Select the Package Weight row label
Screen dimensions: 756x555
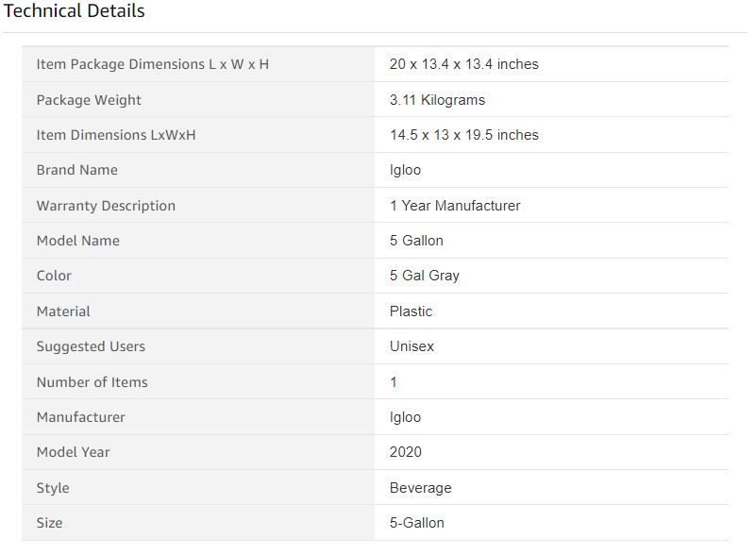pyautogui.click(x=89, y=100)
